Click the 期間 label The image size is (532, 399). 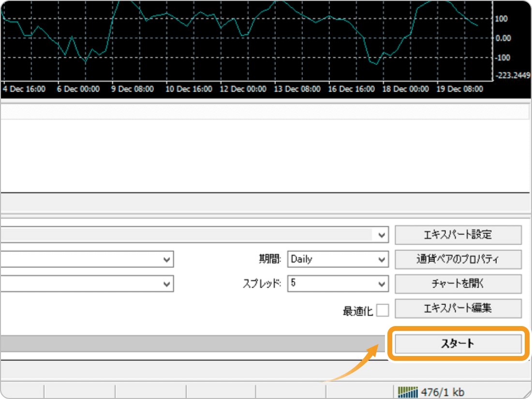tap(270, 259)
